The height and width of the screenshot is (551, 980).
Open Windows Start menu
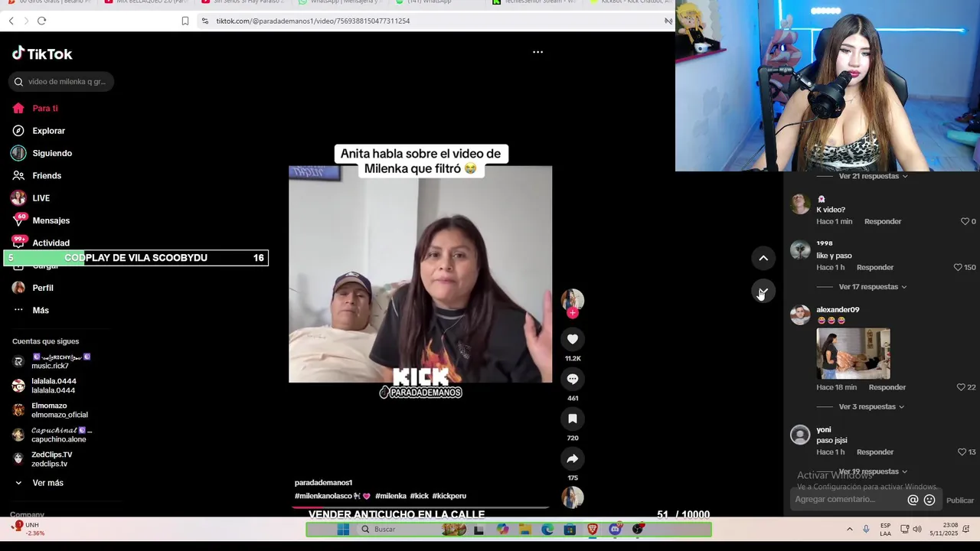click(343, 529)
